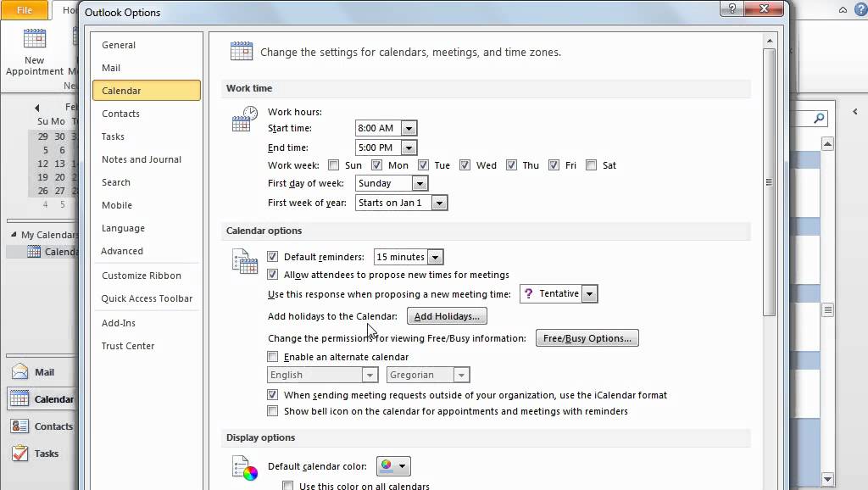This screenshot has width=868, height=490.
Task: Click the search magnifier icon in Outlook window
Action: click(819, 118)
